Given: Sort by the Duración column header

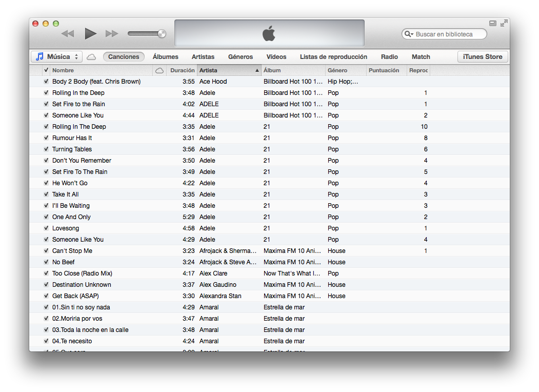Looking at the screenshot, I should (x=182, y=70).
